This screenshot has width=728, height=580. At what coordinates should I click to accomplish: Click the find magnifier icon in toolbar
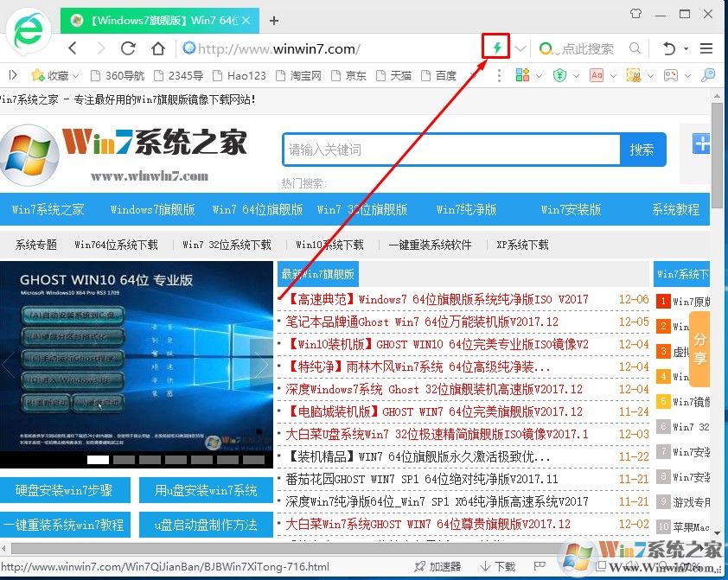708,75
